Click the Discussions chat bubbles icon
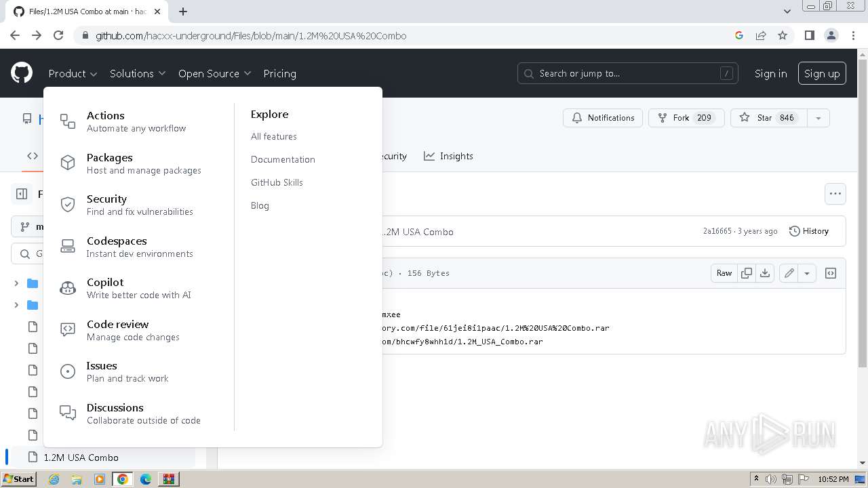 pyautogui.click(x=68, y=413)
